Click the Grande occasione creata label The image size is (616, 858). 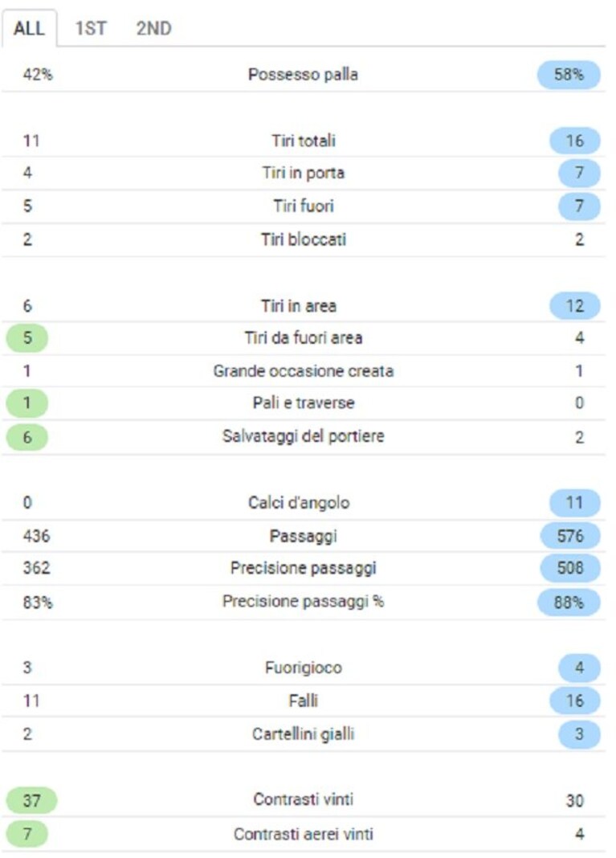tap(304, 371)
